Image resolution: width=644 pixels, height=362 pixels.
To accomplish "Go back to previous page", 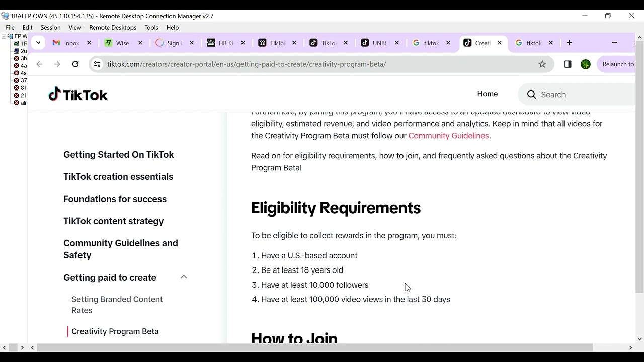I will click(x=39, y=64).
